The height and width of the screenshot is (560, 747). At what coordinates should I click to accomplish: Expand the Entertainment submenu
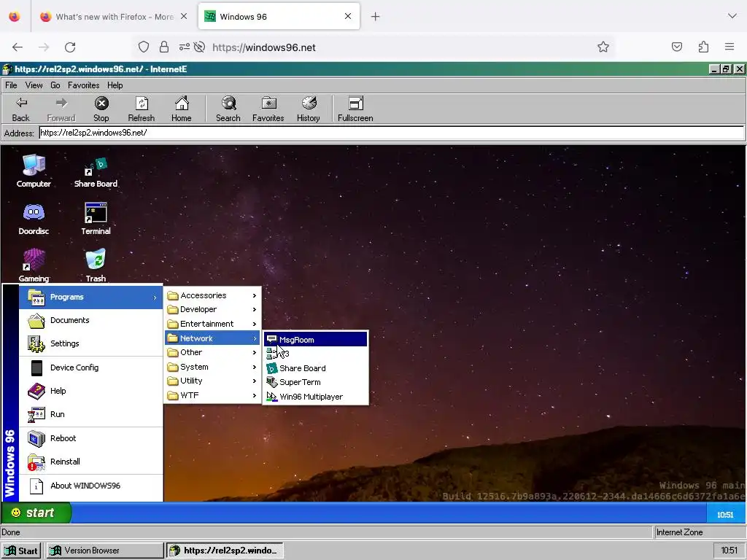pos(212,324)
